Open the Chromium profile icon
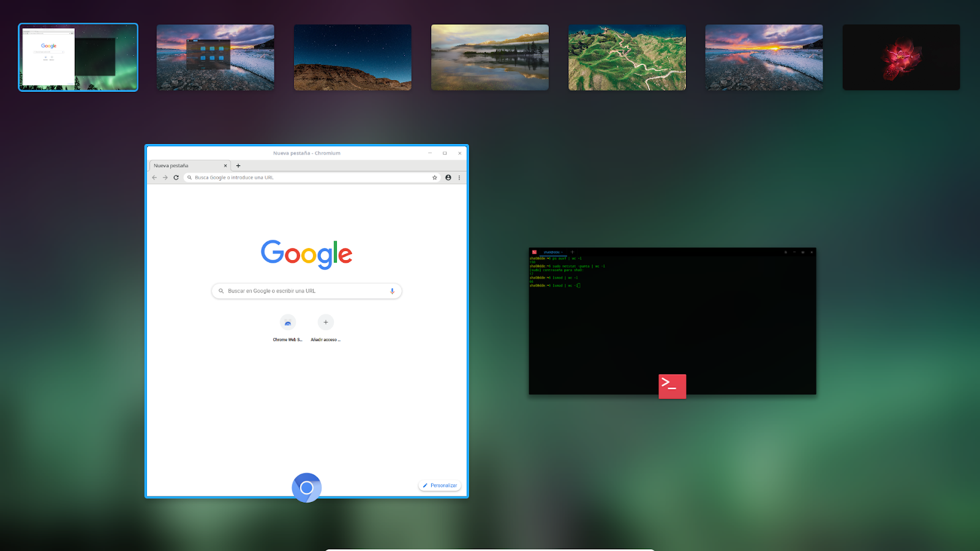 (x=448, y=178)
